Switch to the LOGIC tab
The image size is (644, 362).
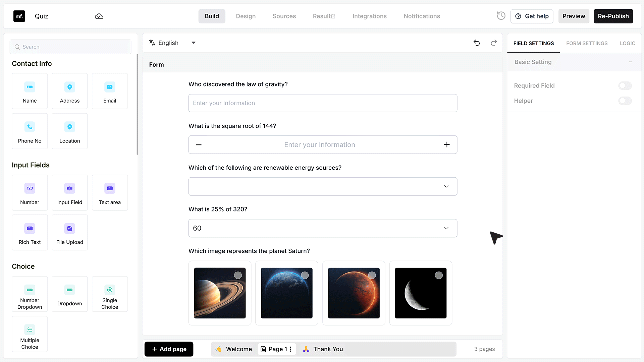(x=627, y=43)
